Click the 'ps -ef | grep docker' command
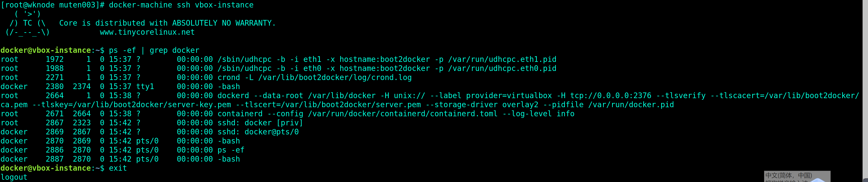 (x=154, y=50)
